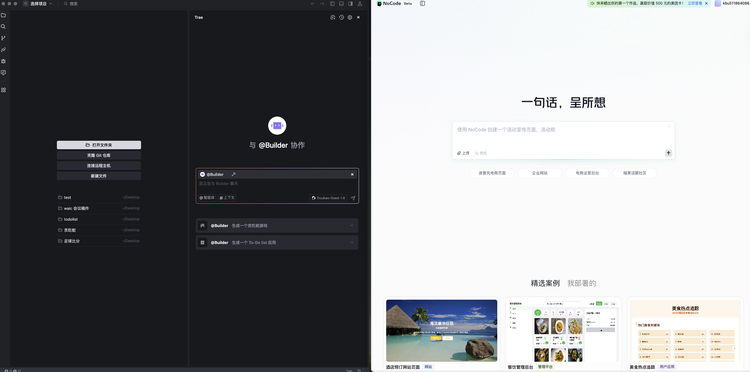Viewport: 750px width, 372px height.
Task: Open the Search icon in Trae activity bar
Action: tap(3, 27)
